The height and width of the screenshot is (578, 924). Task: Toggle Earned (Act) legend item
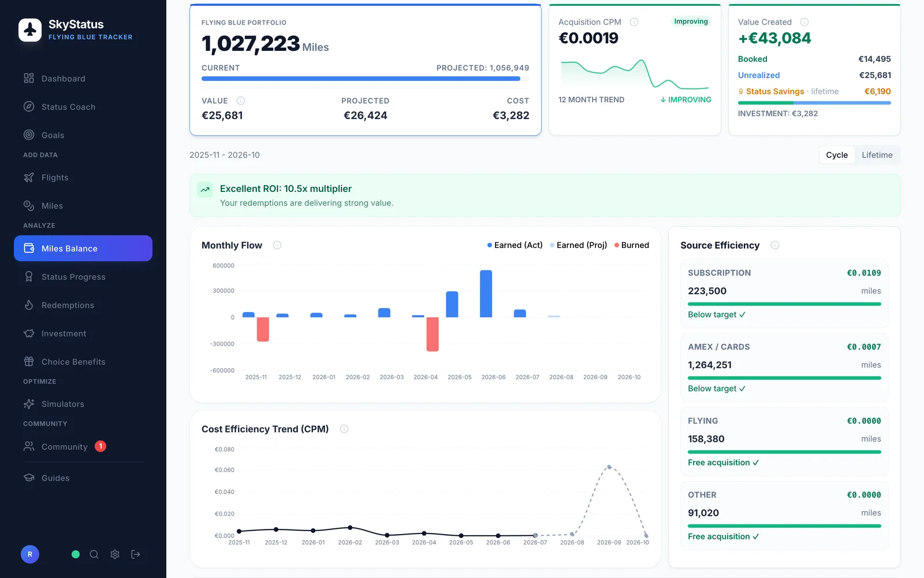coord(515,245)
